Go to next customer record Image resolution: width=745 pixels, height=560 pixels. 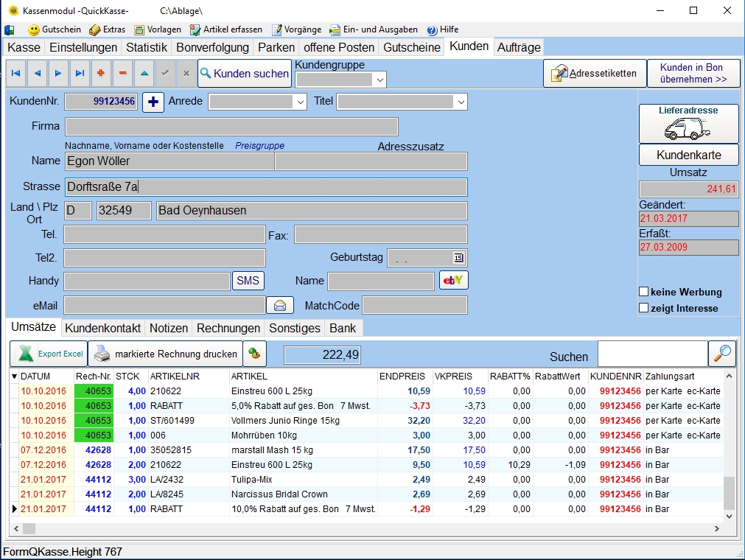click(58, 73)
